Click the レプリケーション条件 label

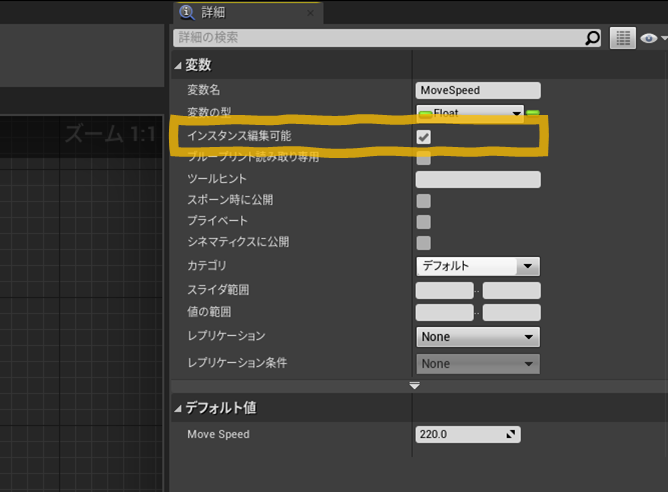[x=237, y=363]
